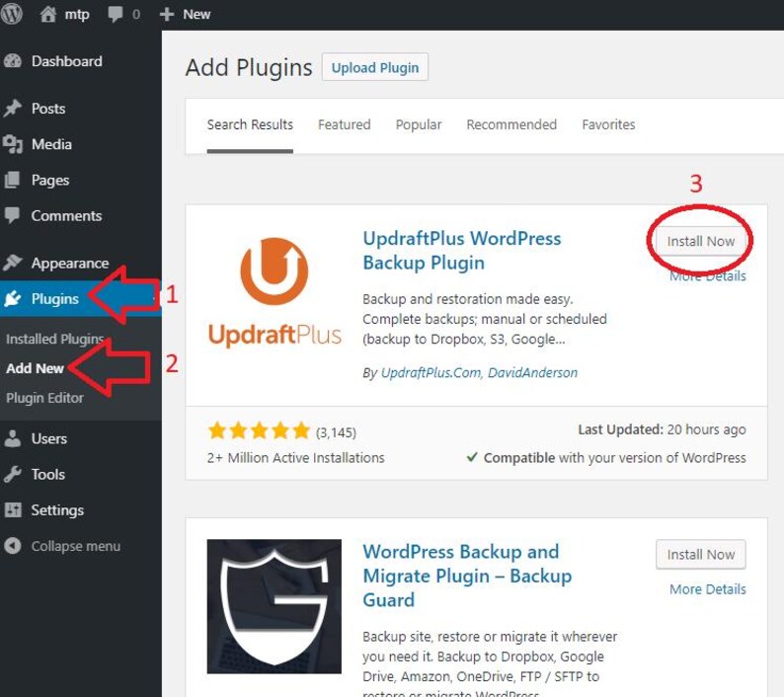Screen dimensions: 784x697
Task: Open WordPress Backup and Migrate Plugin title
Action: tap(467, 576)
